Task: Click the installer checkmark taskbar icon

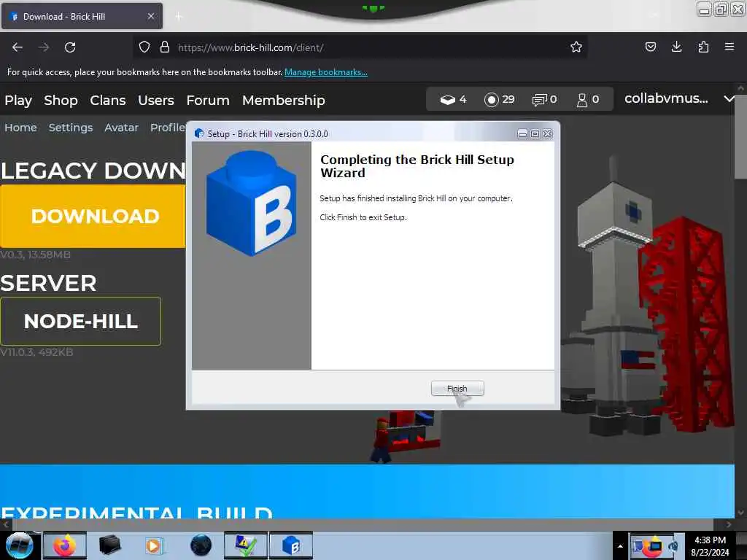Action: (246, 545)
